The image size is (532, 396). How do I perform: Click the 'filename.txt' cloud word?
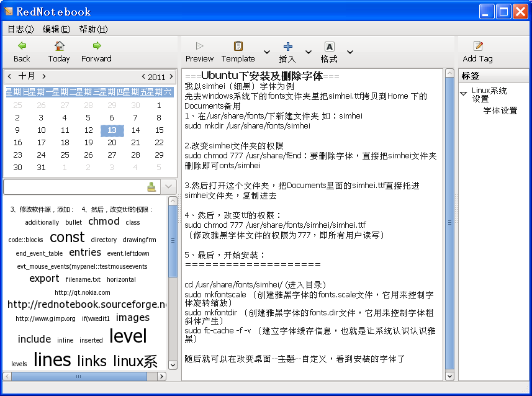tap(83, 279)
